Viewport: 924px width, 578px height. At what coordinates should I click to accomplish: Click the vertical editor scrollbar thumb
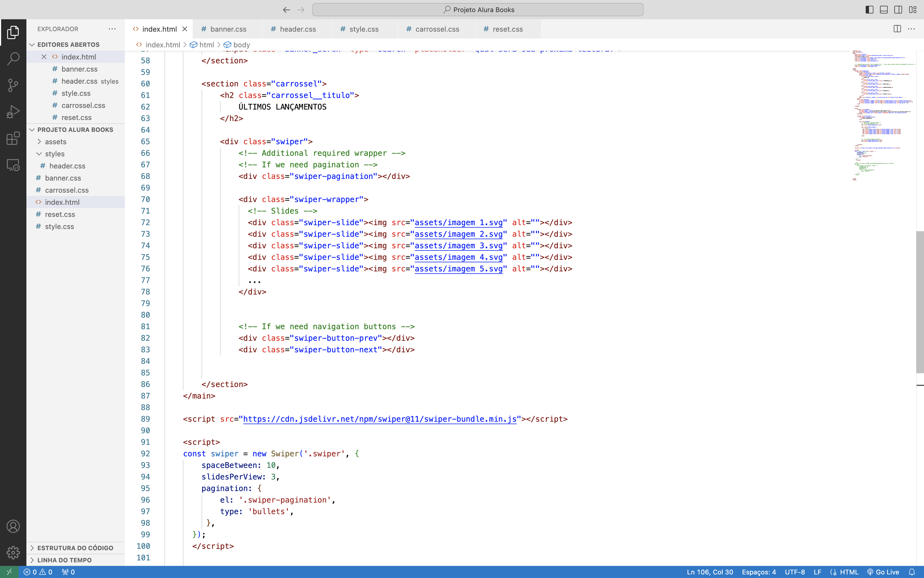(x=920, y=302)
